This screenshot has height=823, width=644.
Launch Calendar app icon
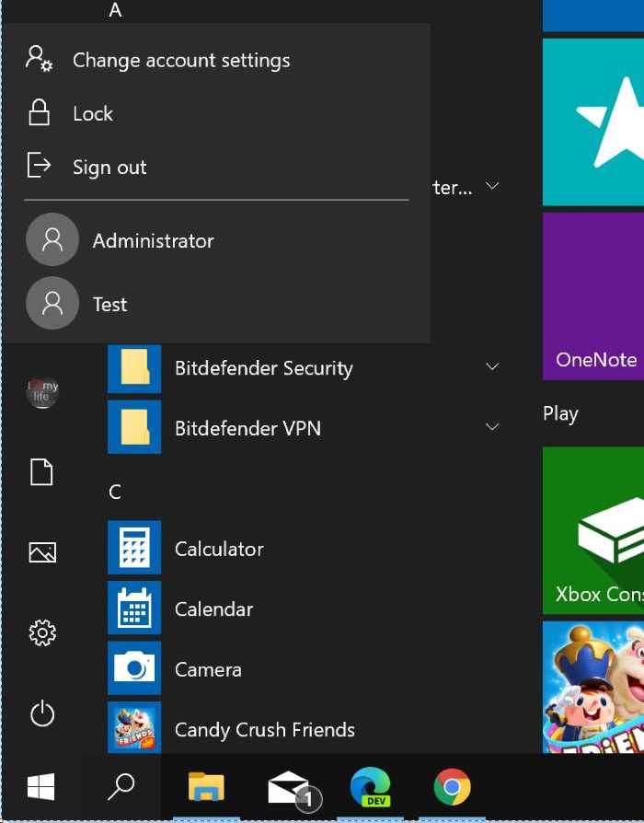click(134, 608)
